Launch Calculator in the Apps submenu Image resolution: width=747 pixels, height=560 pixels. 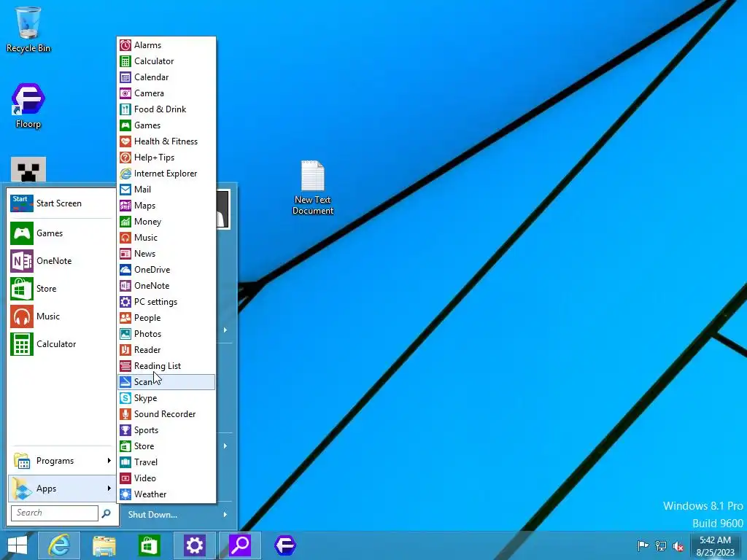166,61
